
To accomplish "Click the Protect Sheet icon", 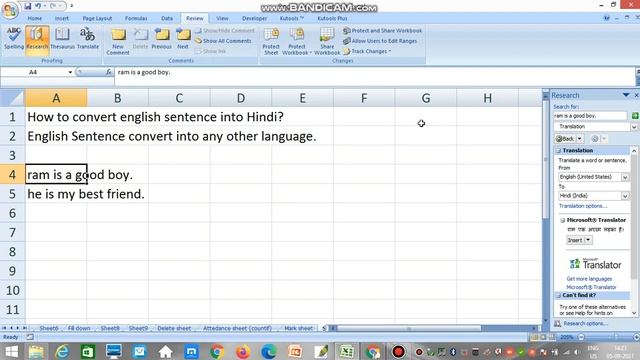I will [x=271, y=41].
